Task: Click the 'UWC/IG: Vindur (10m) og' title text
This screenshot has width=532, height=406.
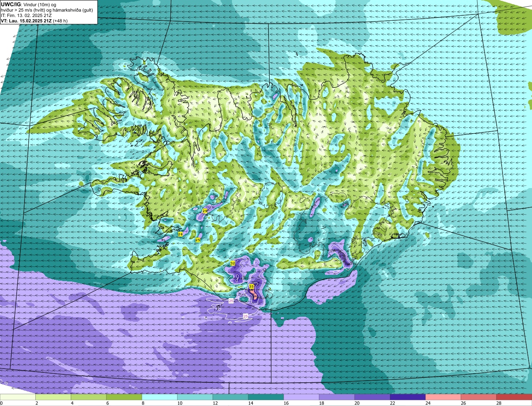Action: 28,5
